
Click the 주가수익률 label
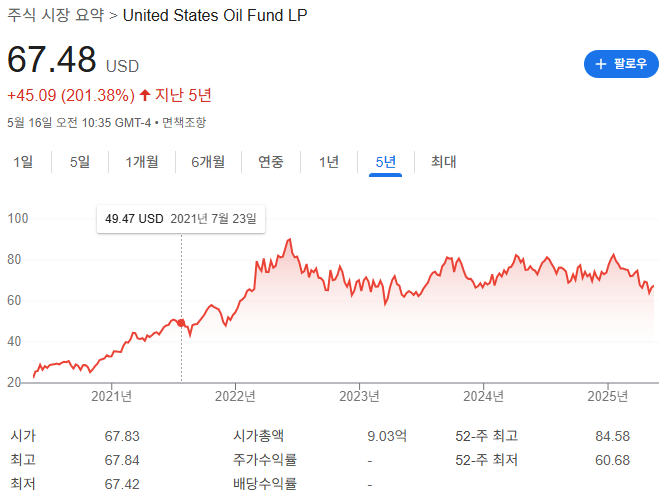(265, 460)
